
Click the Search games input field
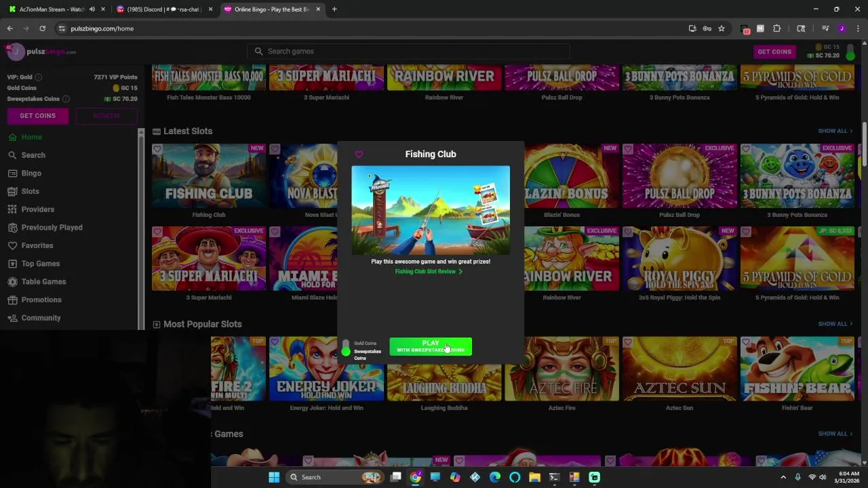point(409,51)
